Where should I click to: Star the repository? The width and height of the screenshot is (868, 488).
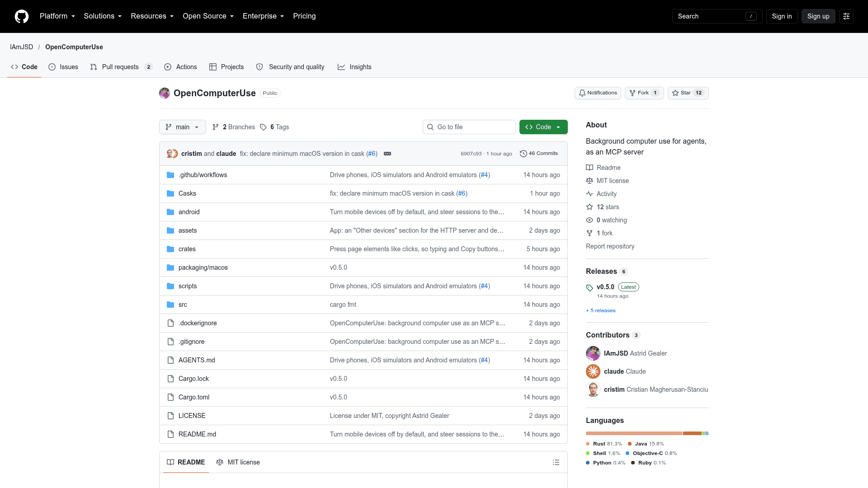click(x=688, y=93)
